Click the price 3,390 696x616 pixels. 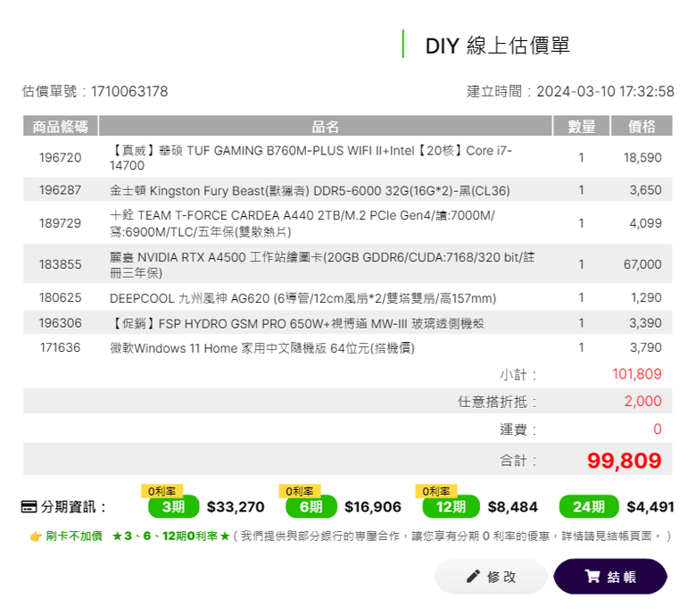tap(645, 323)
